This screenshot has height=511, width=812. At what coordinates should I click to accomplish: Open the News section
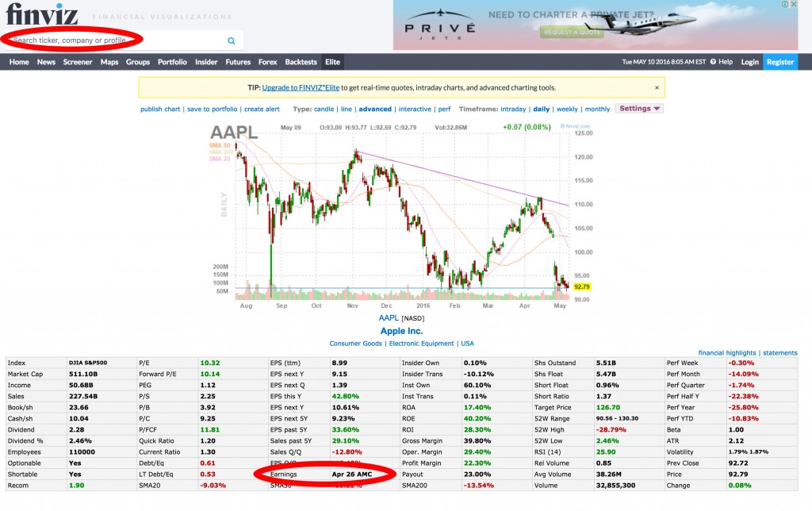point(46,62)
